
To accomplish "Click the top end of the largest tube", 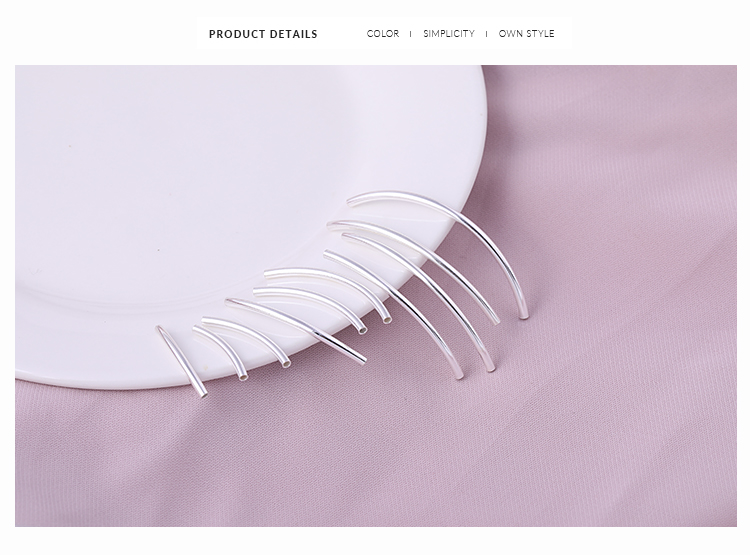I will point(350,201).
